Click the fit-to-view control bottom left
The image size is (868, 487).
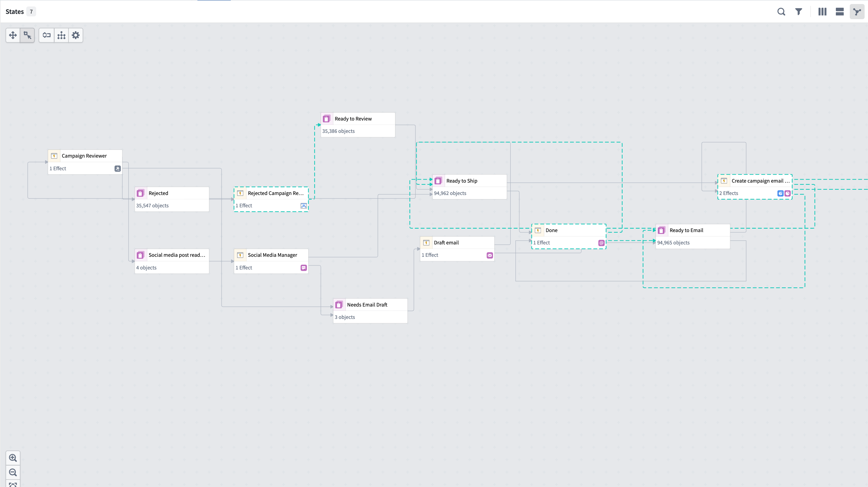coord(13,484)
